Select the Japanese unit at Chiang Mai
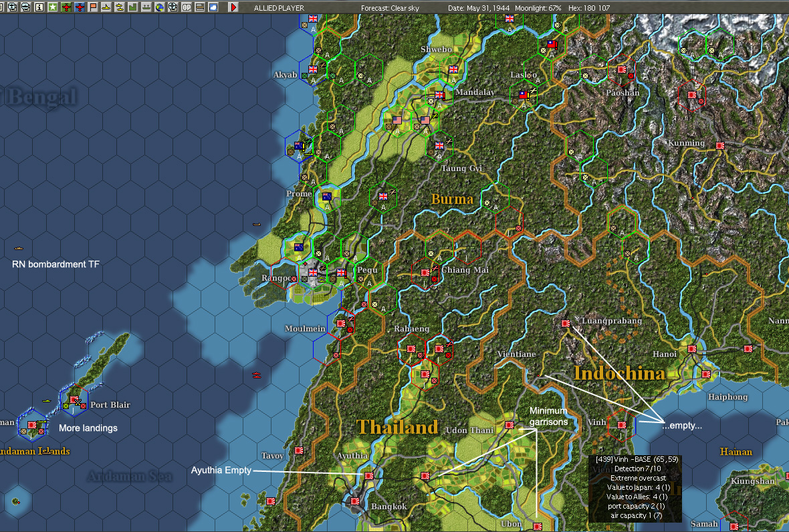789x532 pixels. click(x=425, y=273)
